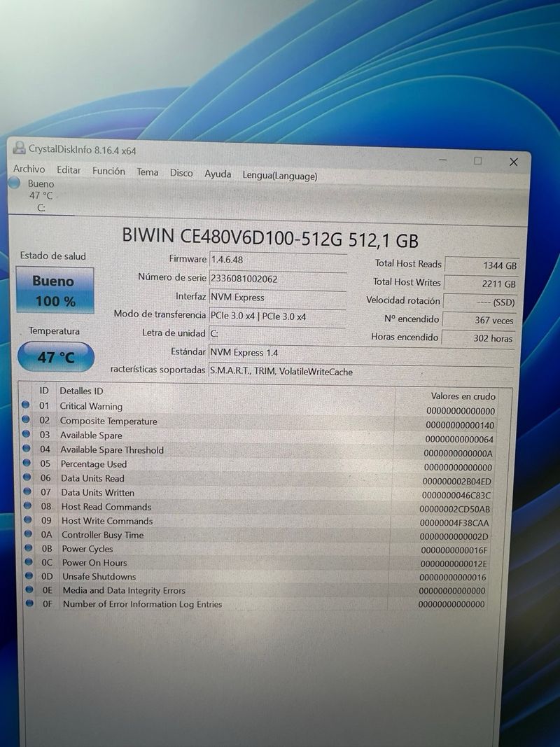This screenshot has height=747, width=560.
Task: Select the Data Units Written row label
Action: (97, 493)
